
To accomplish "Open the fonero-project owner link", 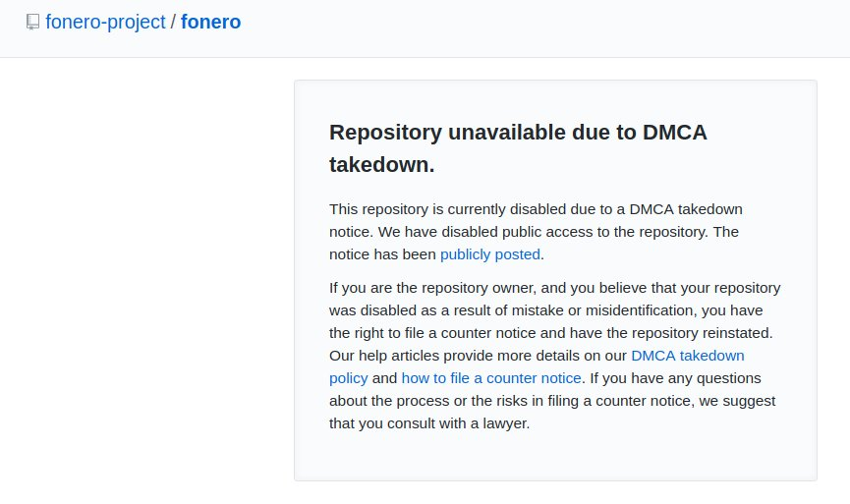I will [105, 21].
